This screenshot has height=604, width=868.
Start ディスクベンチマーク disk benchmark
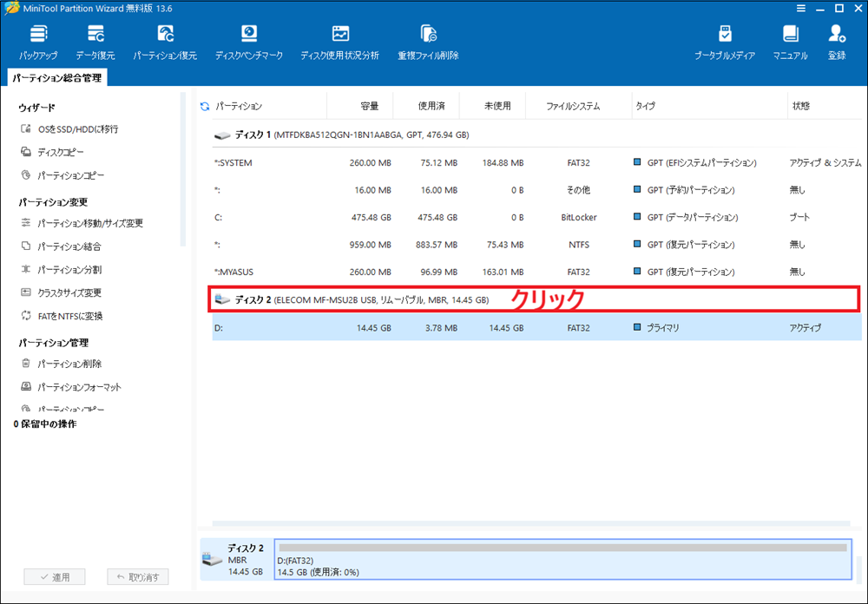tap(248, 42)
